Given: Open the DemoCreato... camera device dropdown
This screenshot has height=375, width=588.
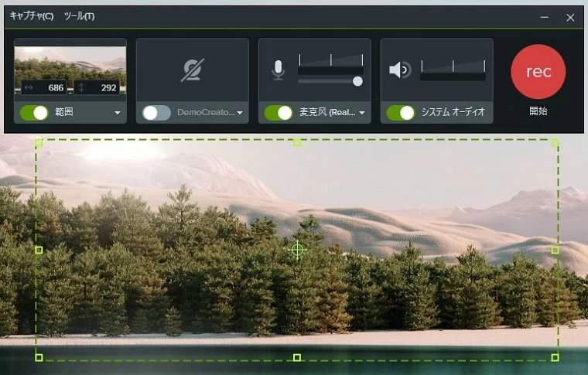Looking at the screenshot, I should [240, 113].
